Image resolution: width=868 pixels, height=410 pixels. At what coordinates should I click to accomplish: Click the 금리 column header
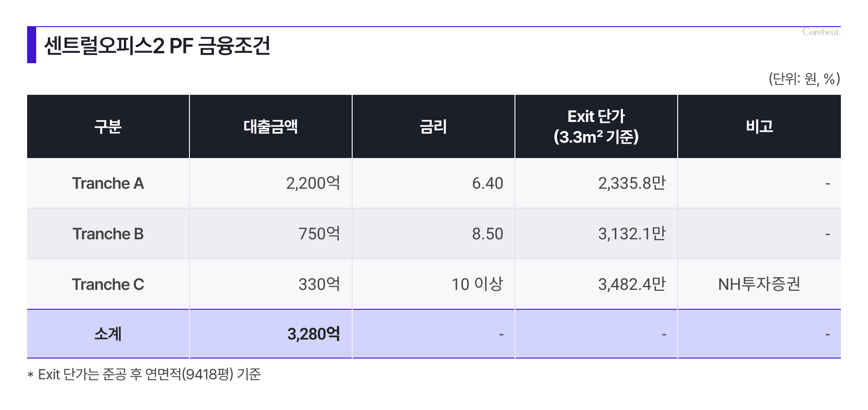(x=433, y=126)
